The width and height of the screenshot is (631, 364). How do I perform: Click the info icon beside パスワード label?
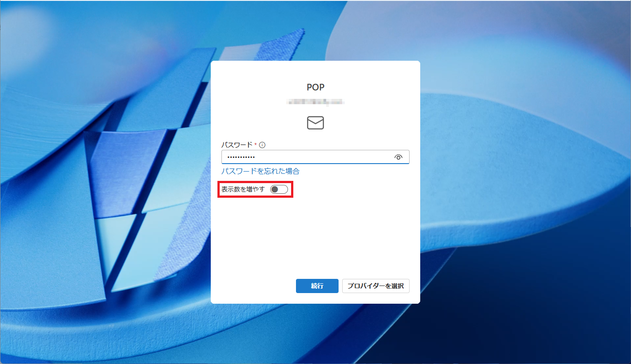pos(262,145)
